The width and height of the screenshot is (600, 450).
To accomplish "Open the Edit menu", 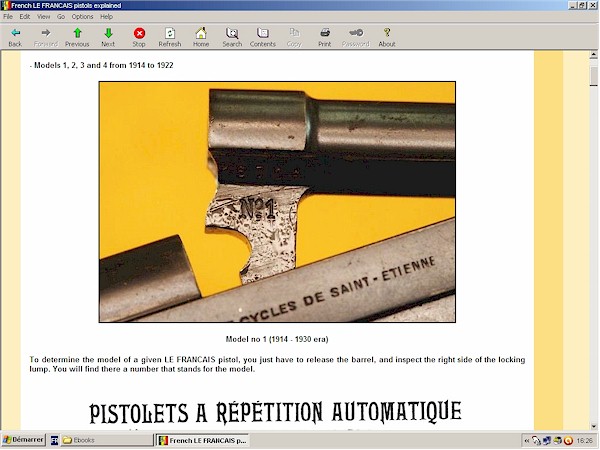I will [x=25, y=16].
